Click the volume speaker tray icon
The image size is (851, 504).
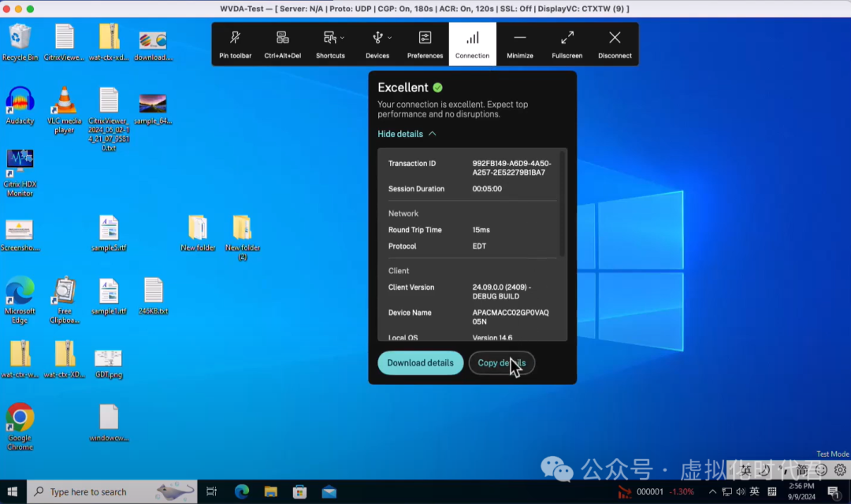tap(740, 491)
